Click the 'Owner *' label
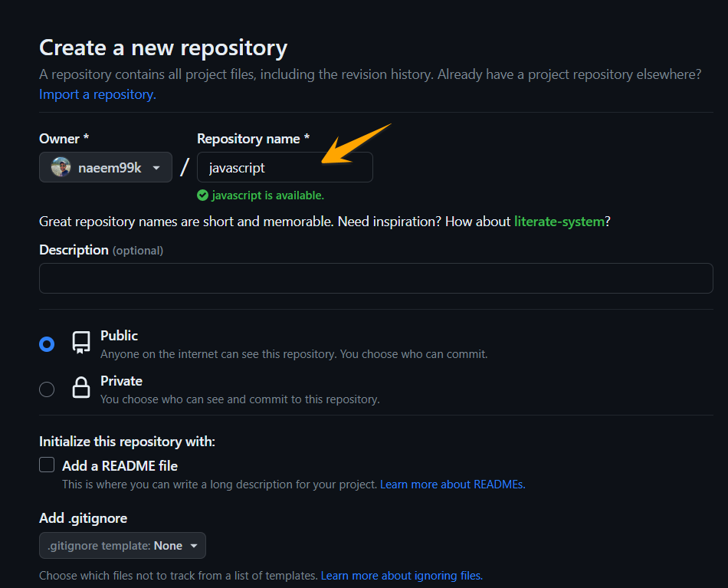This screenshot has width=728, height=588. 64,139
